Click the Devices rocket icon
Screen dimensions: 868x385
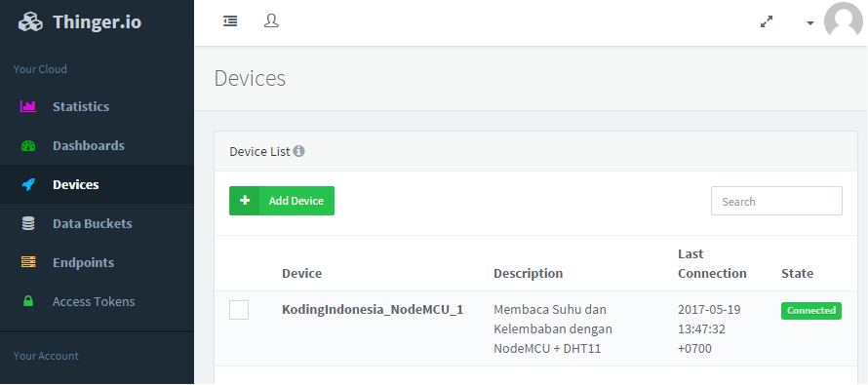coord(28,185)
